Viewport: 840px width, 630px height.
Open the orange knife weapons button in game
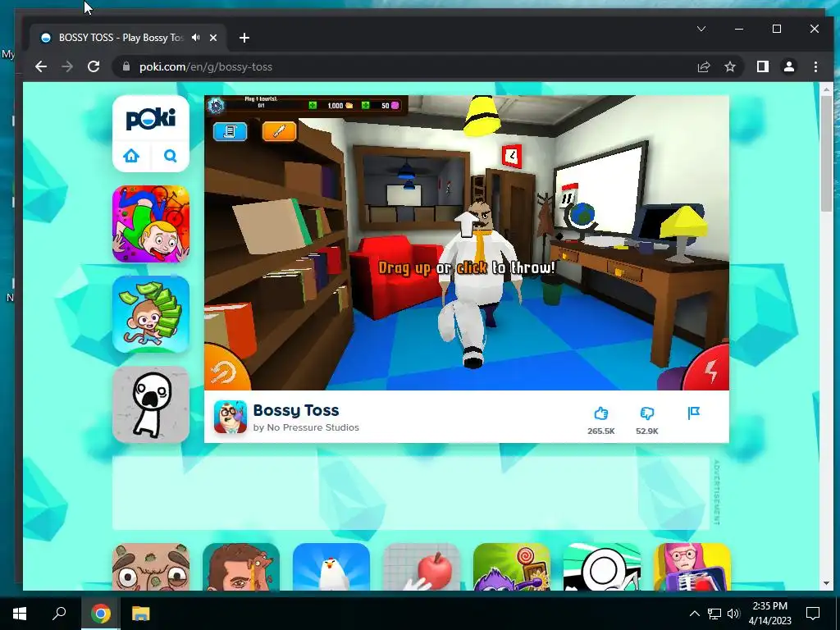[x=280, y=131]
